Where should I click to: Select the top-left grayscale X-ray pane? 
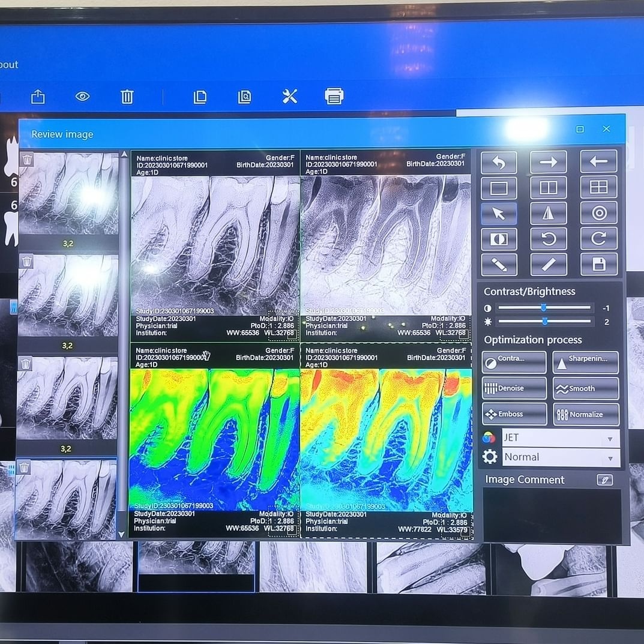point(215,245)
